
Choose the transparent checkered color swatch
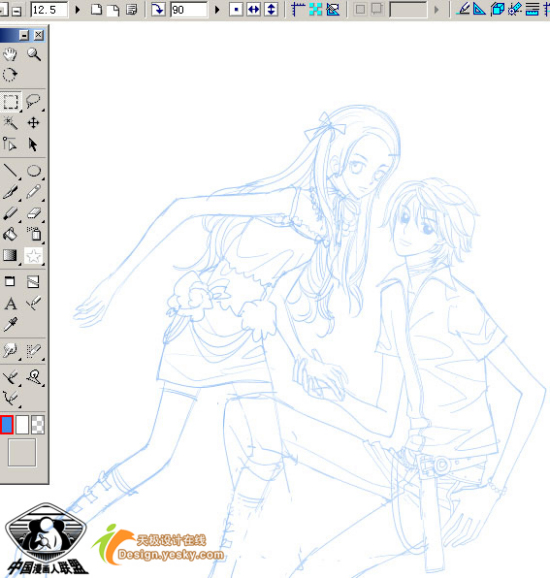click(x=38, y=424)
